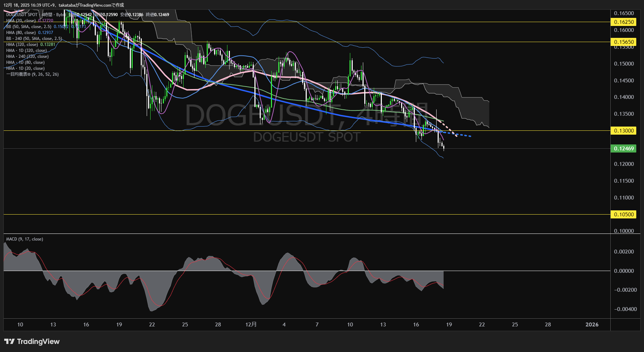This screenshot has width=644, height=352.
Task: Select the HMA (320, close) legend entry
Action: 22,45
